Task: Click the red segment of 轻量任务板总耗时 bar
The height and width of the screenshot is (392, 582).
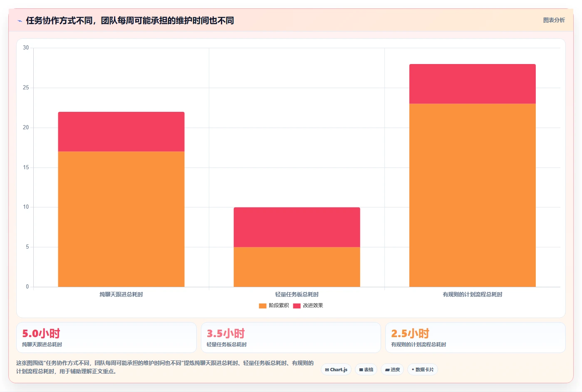Action: pyautogui.click(x=297, y=227)
